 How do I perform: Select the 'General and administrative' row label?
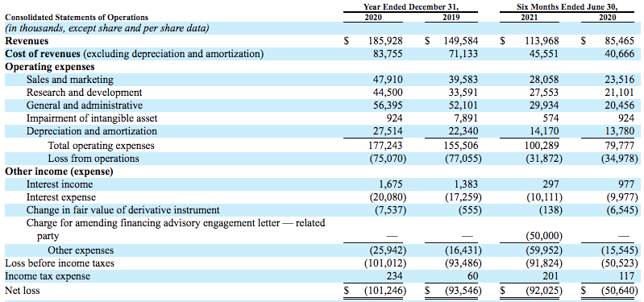point(85,105)
